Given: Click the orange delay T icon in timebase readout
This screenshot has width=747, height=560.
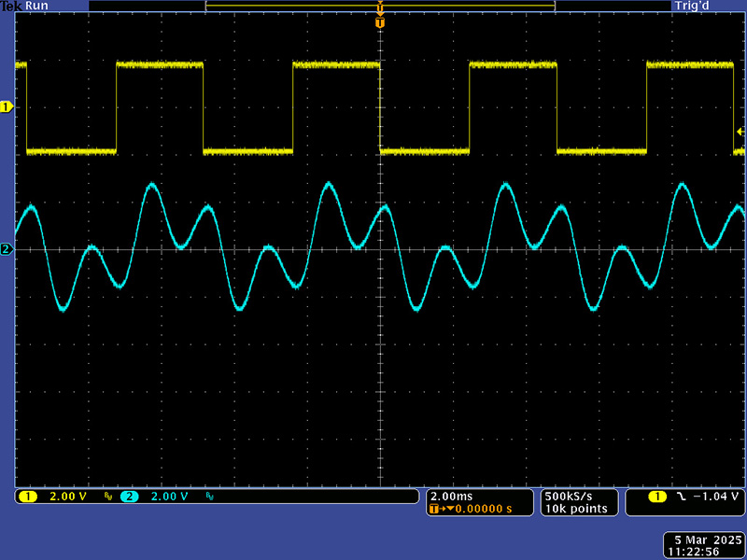Looking at the screenshot, I should [x=435, y=510].
